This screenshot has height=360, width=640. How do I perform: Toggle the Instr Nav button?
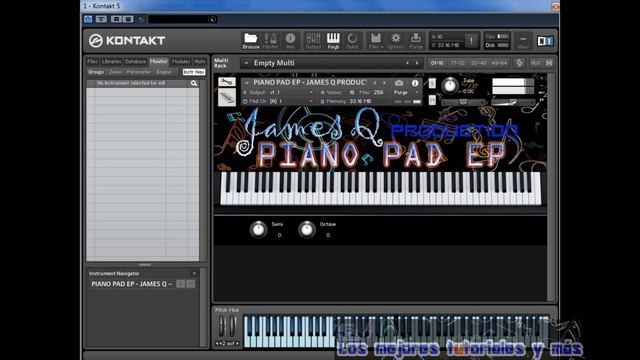[194, 72]
